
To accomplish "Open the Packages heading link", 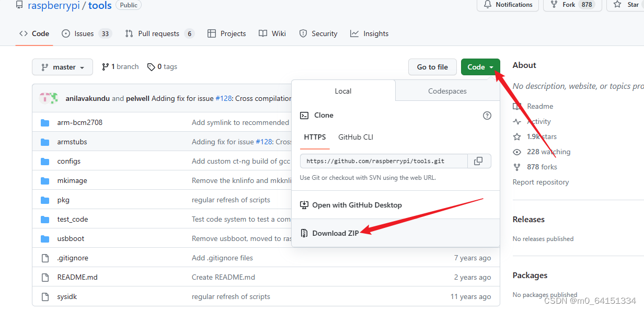I will coord(530,275).
